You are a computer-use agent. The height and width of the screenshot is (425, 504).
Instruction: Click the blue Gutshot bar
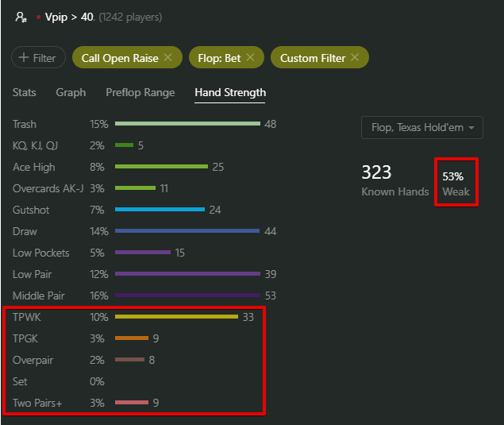(x=160, y=210)
